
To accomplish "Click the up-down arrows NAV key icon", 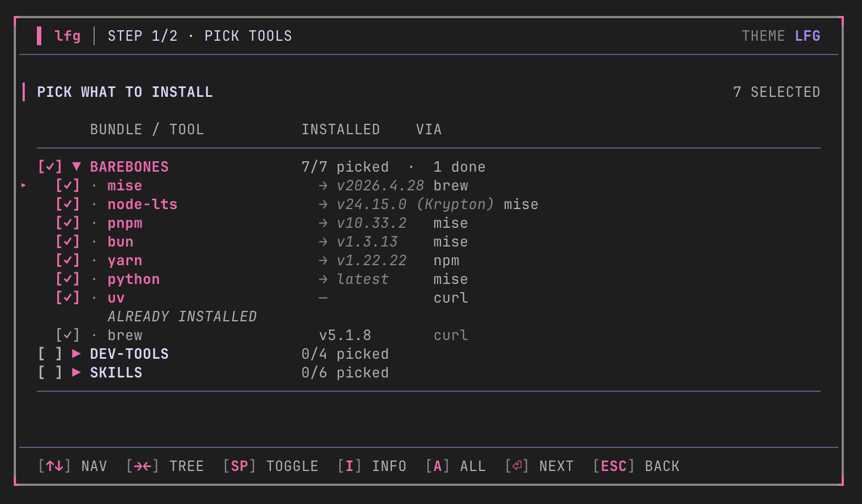I will 54,466.
